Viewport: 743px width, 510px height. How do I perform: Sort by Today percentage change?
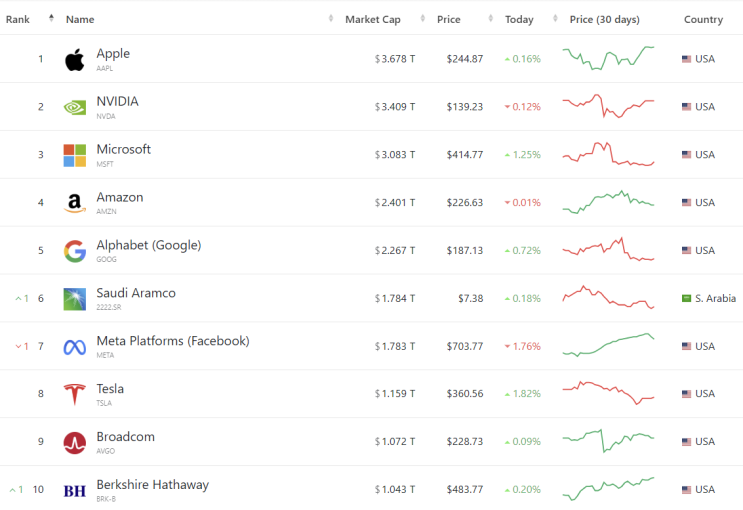pyautogui.click(x=519, y=19)
